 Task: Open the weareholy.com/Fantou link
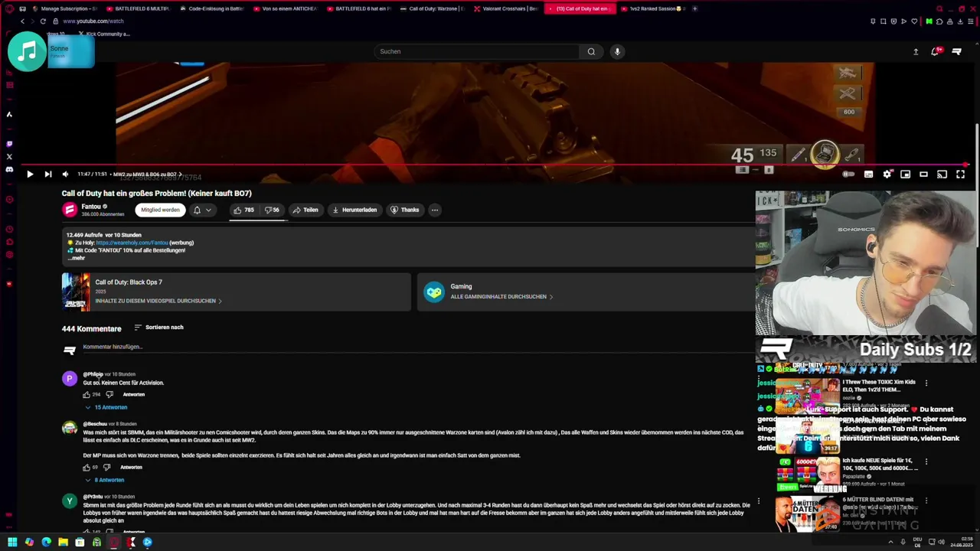[132, 243]
